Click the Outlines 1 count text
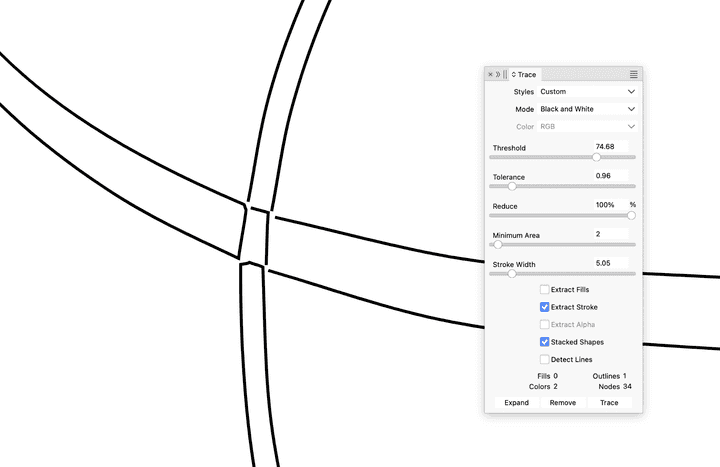Image resolution: width=720 pixels, height=467 pixels. [609, 376]
